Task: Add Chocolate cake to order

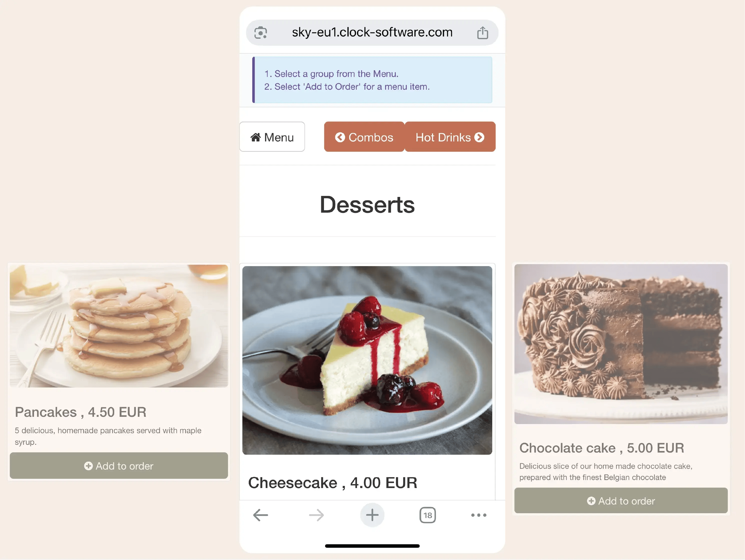Action: [621, 501]
